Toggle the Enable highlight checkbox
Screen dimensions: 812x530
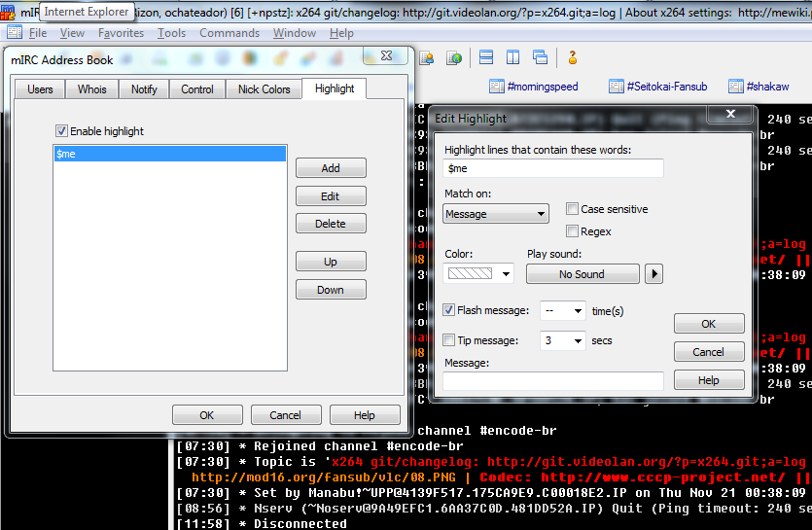pos(61,130)
